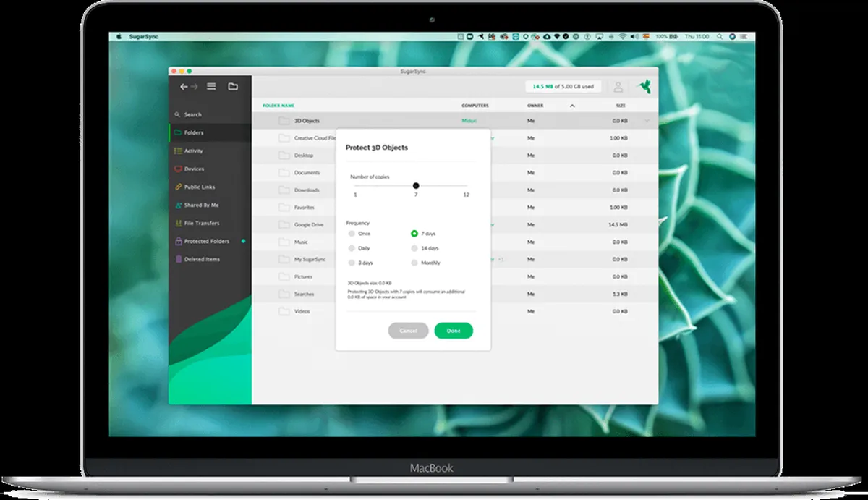
Task: Open the hamburger menu in toolbar
Action: click(x=211, y=87)
